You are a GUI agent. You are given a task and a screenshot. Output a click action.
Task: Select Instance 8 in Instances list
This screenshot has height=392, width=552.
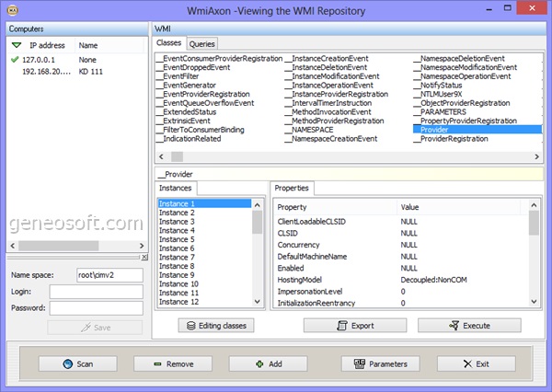coord(204,266)
